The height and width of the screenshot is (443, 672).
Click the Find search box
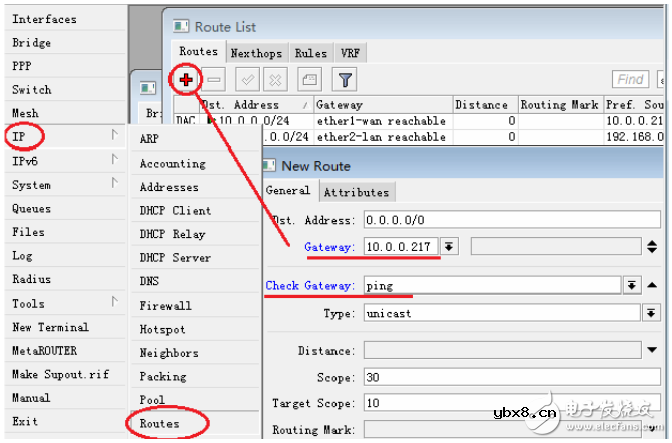[x=630, y=79]
